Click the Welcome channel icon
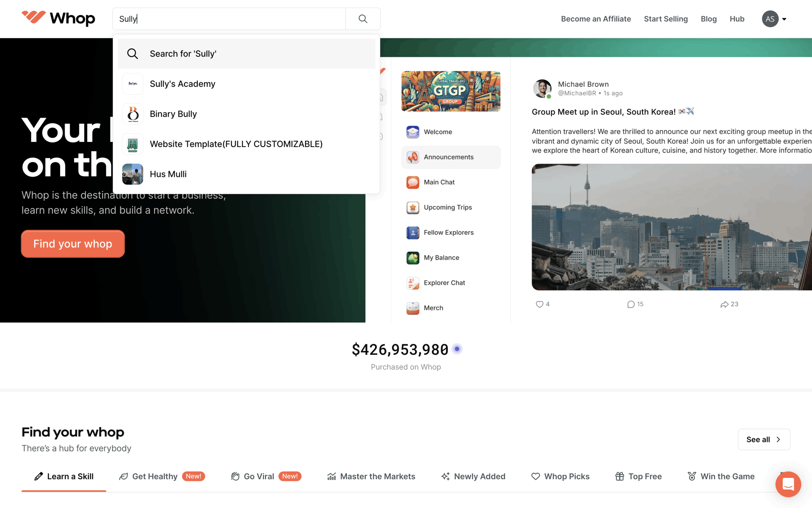 [413, 132]
